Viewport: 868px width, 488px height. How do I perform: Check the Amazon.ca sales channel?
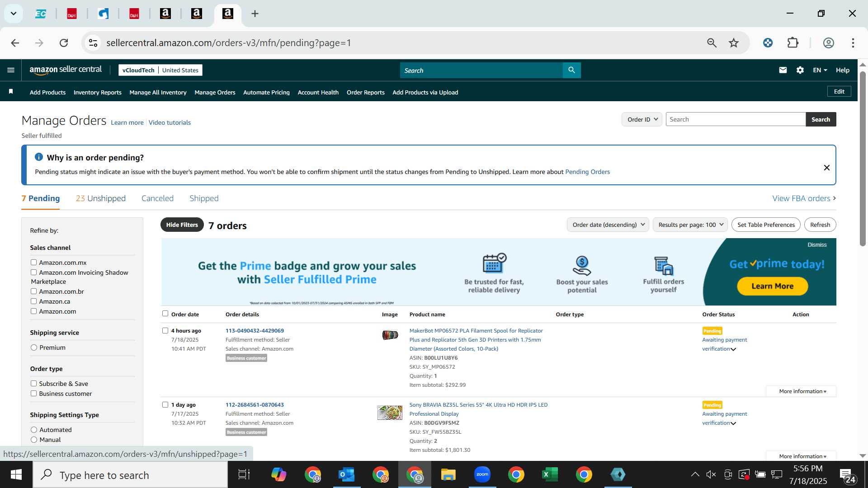33,301
